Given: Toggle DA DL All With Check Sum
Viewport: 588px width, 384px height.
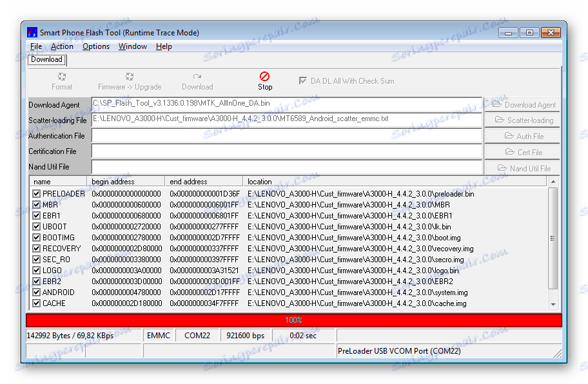Looking at the screenshot, I should (302, 81).
